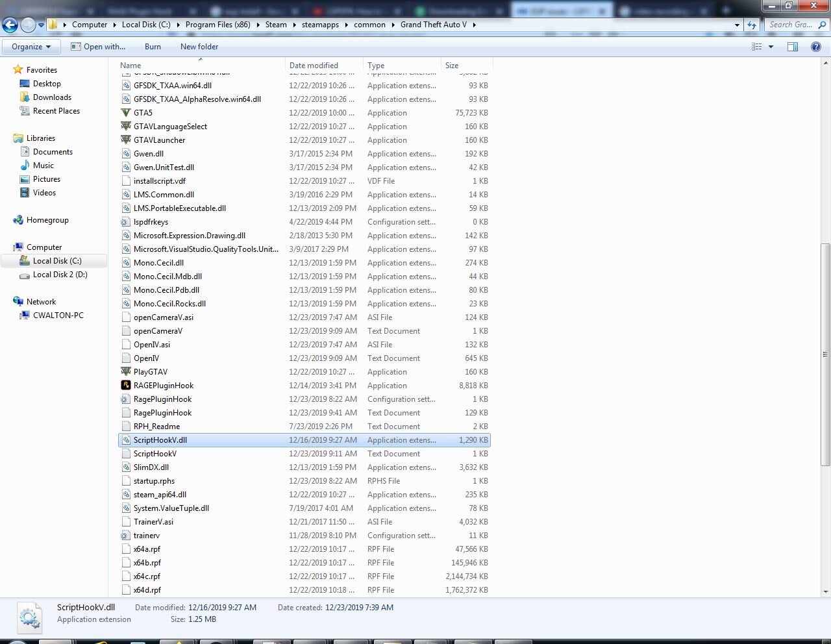Select the PlayGTAV application icon
Image resolution: width=831 pixels, height=644 pixels.
pos(126,372)
